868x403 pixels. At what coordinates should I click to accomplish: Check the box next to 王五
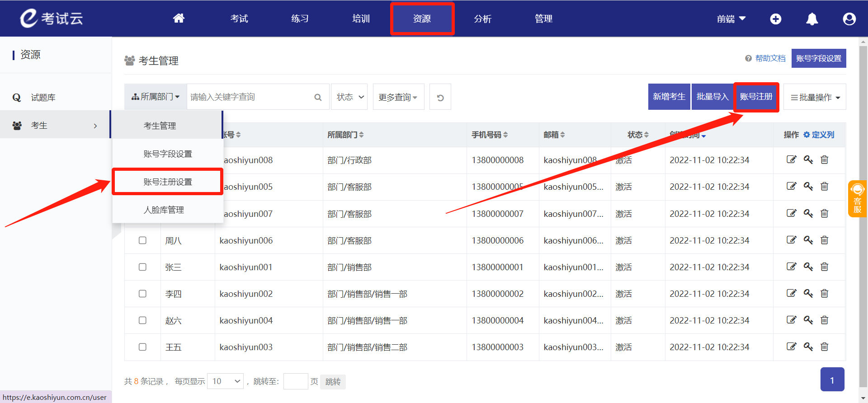(142, 347)
